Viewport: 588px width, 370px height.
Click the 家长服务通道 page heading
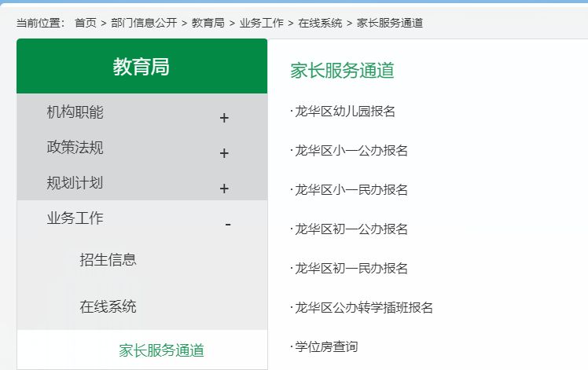pyautogui.click(x=342, y=71)
